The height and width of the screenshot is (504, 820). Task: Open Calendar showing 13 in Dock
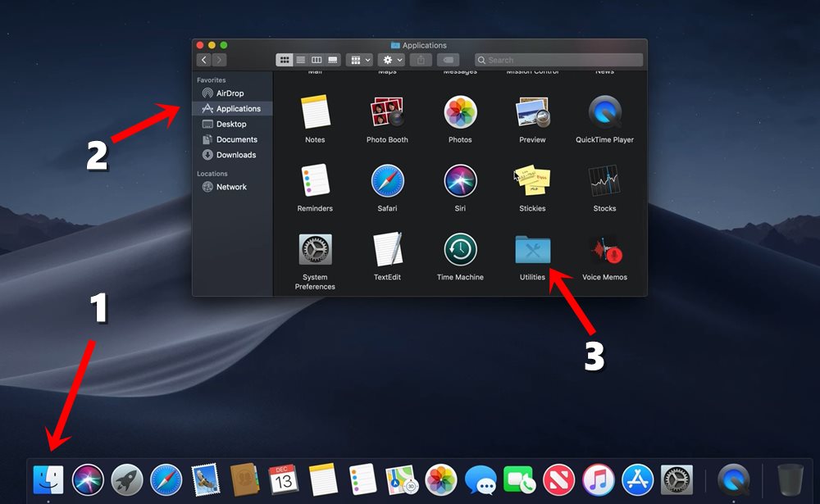(x=284, y=479)
